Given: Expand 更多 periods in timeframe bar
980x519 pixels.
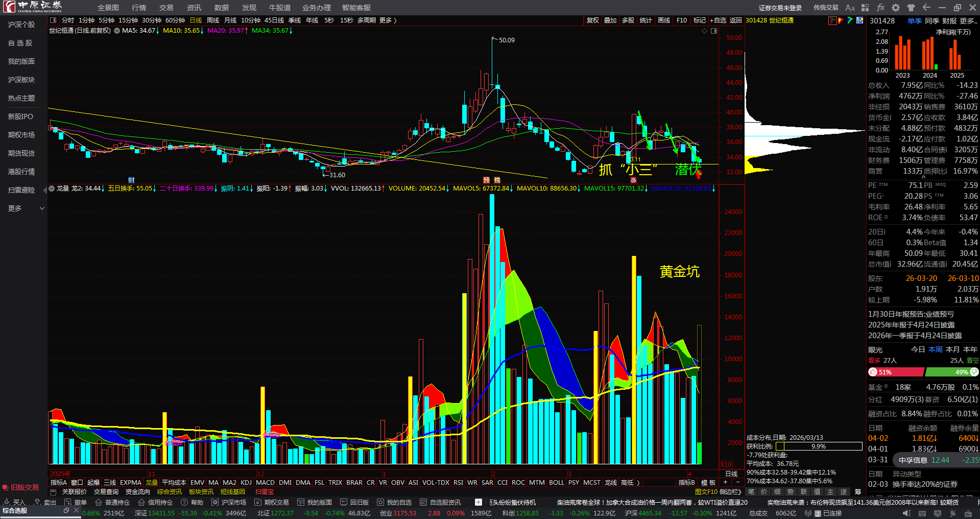Looking at the screenshot, I should pos(388,20).
